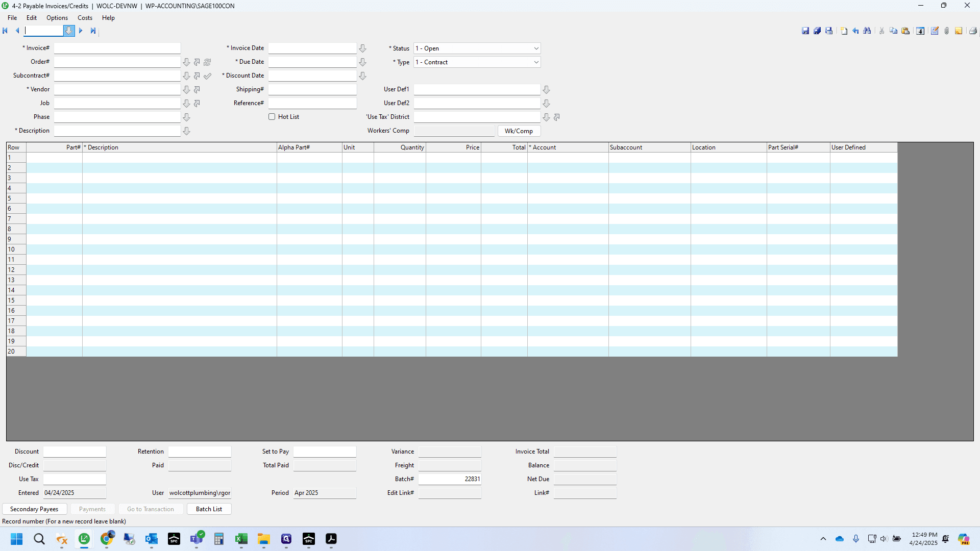Create a new blank record
Screen dimensions: 980x551
point(844,31)
